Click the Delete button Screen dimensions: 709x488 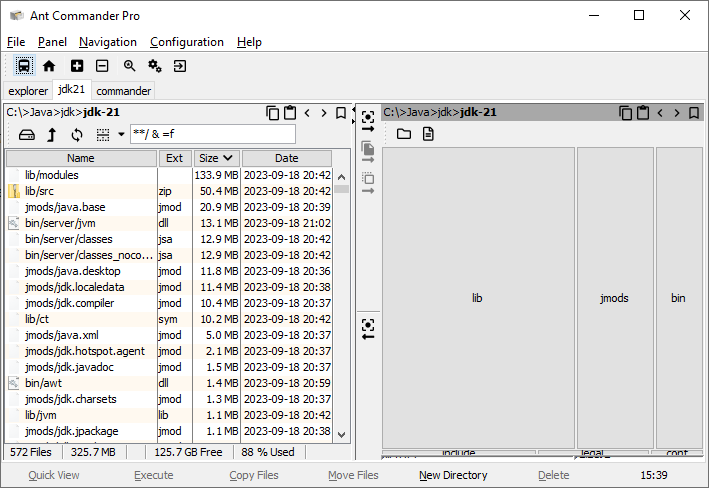tap(553, 475)
